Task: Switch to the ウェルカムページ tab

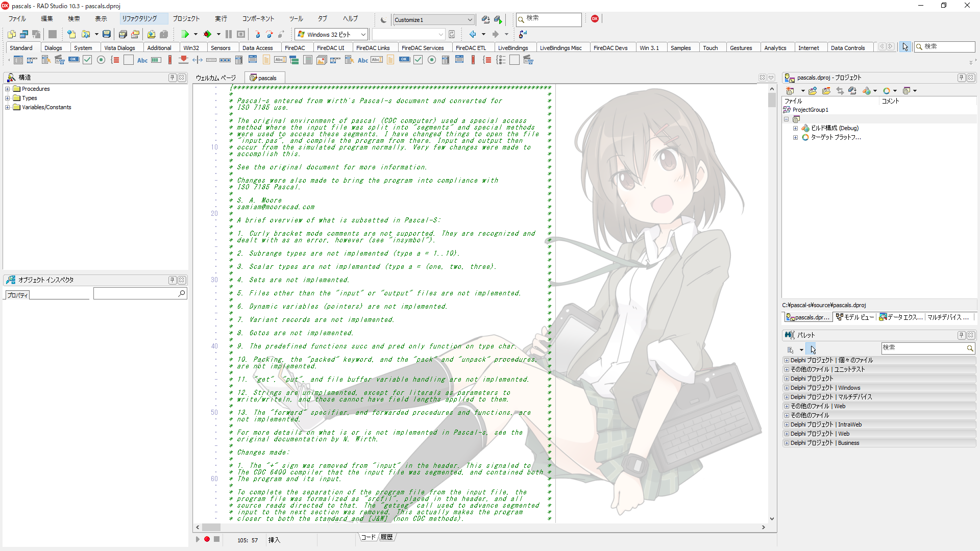Action: pos(214,78)
